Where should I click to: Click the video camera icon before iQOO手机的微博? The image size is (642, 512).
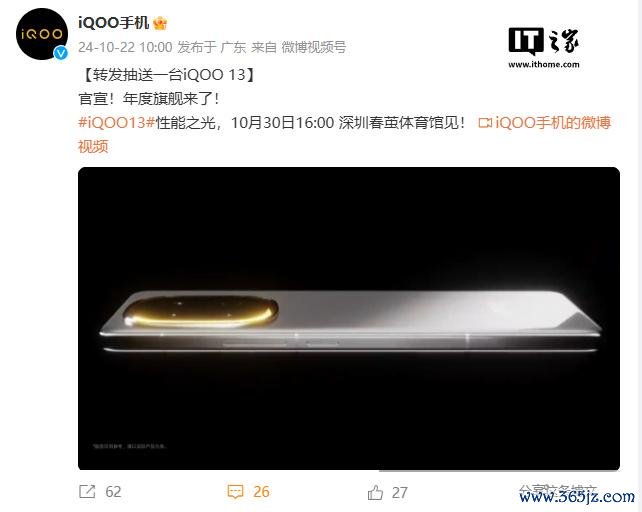[x=485, y=122]
